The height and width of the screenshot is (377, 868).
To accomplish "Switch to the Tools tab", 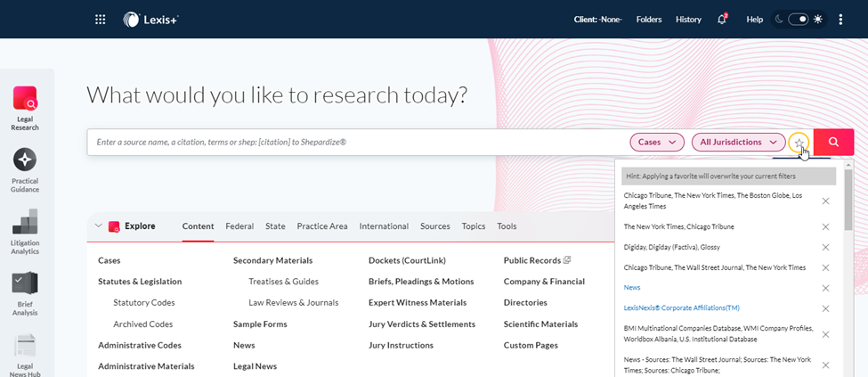I will point(507,226).
